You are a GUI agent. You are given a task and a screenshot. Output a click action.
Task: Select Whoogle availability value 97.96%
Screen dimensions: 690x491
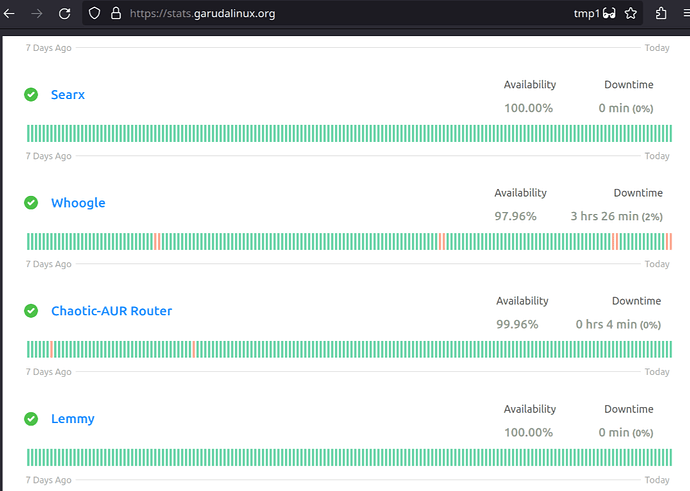515,216
